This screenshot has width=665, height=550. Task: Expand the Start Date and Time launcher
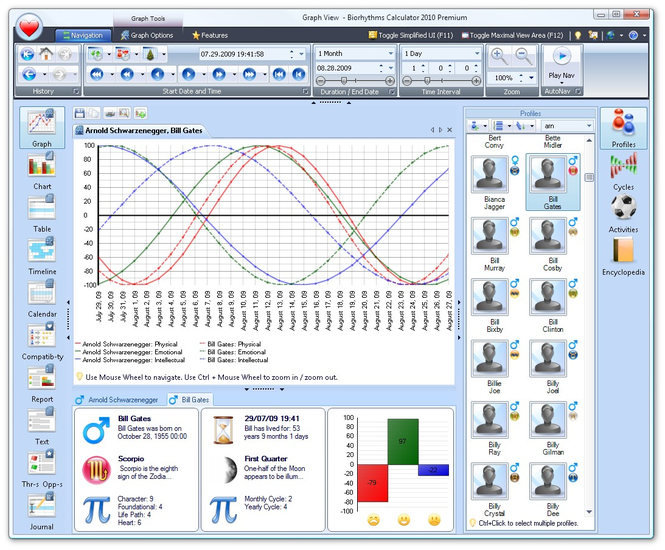(305, 91)
